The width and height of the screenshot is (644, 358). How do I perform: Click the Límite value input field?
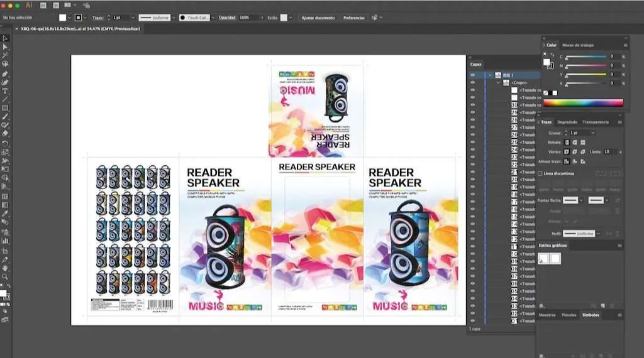click(x=610, y=151)
